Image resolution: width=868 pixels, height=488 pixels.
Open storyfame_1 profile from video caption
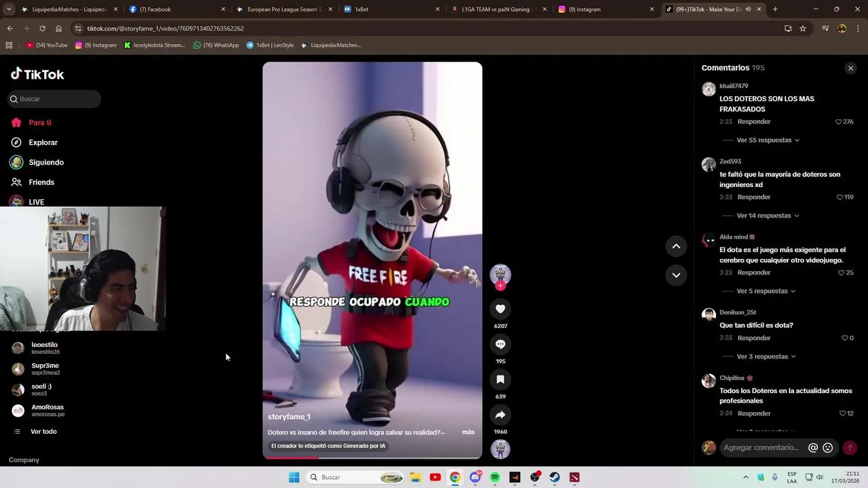[289, 417]
